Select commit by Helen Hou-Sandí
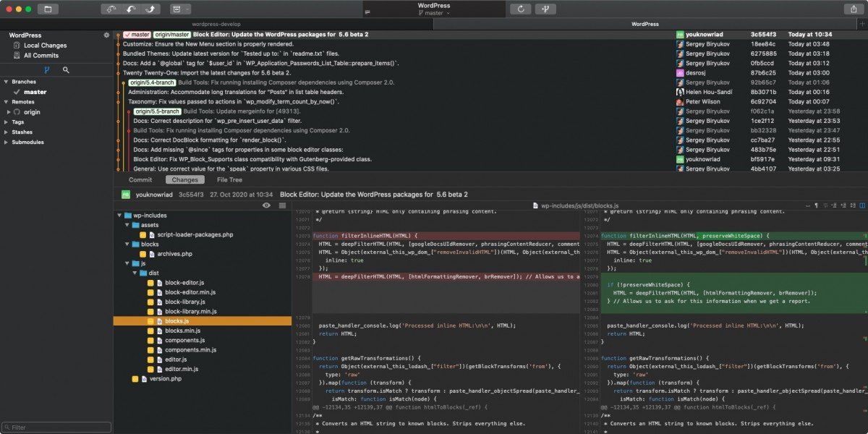The width and height of the screenshot is (868, 434). (490, 92)
